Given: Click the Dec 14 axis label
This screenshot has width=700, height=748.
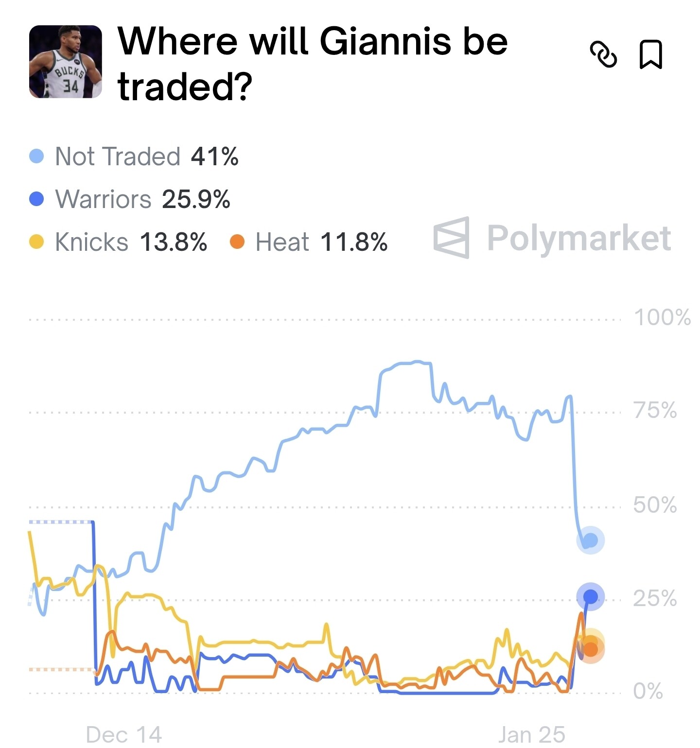Looking at the screenshot, I should tap(123, 734).
